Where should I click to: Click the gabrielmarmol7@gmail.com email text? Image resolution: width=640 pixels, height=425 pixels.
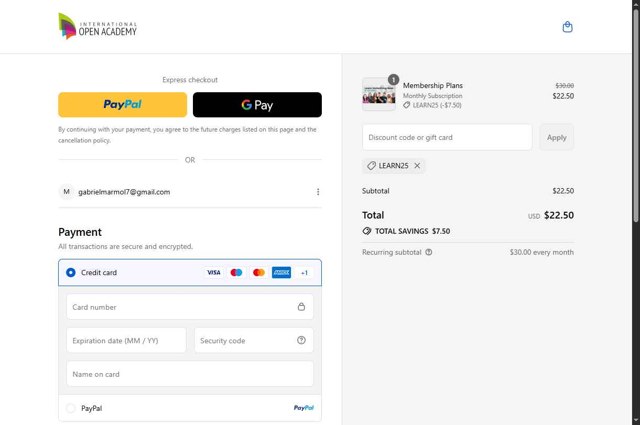pyautogui.click(x=124, y=192)
